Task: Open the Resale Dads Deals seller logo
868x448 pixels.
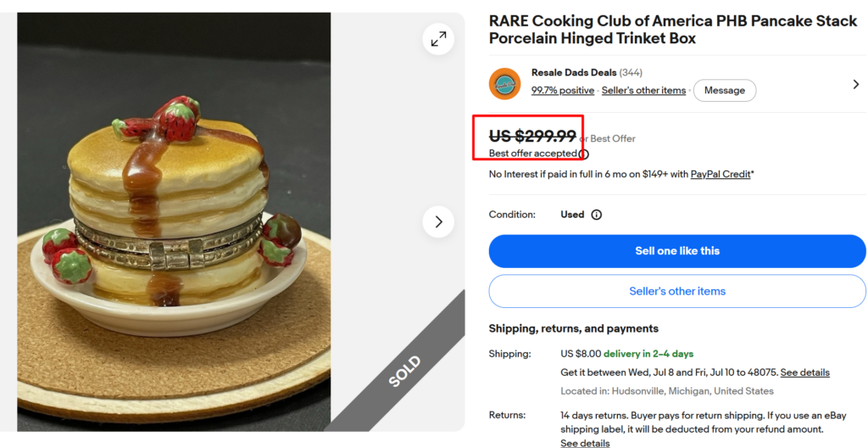Action: tap(504, 84)
